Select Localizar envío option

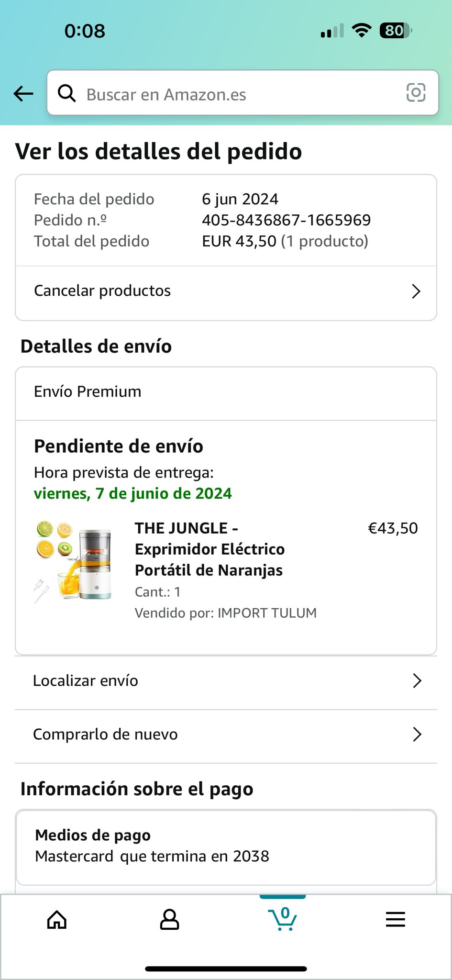(x=226, y=682)
